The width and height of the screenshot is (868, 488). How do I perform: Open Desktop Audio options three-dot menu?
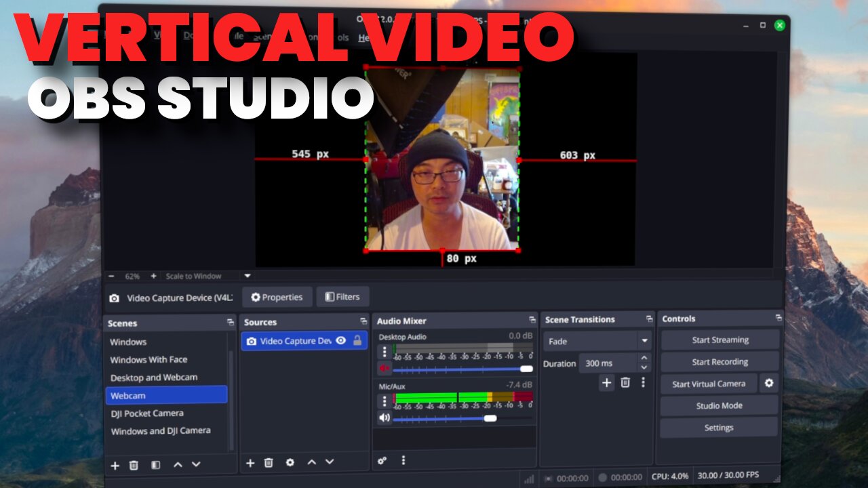coord(384,352)
